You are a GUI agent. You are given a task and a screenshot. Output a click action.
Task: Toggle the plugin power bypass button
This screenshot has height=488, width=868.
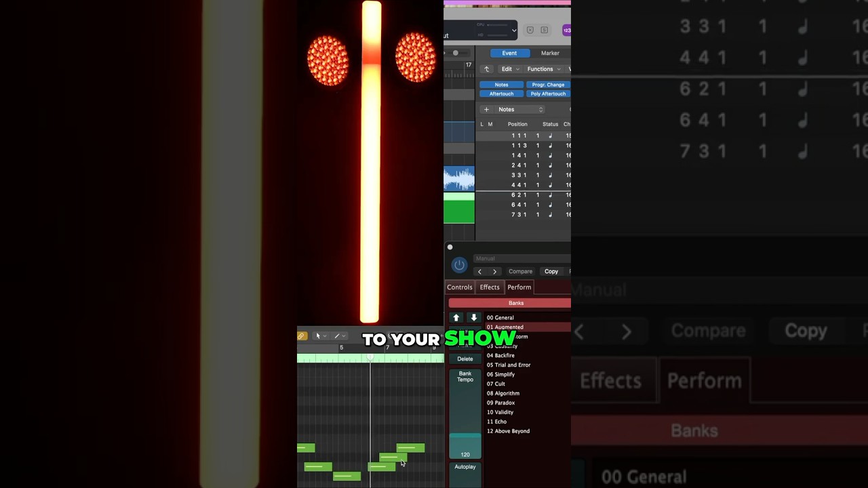tap(459, 265)
